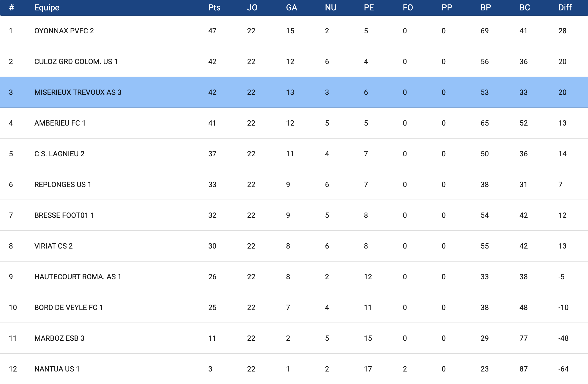Click team OYONNAX PVFC 2
This screenshot has height=384, width=588.
tap(64, 31)
